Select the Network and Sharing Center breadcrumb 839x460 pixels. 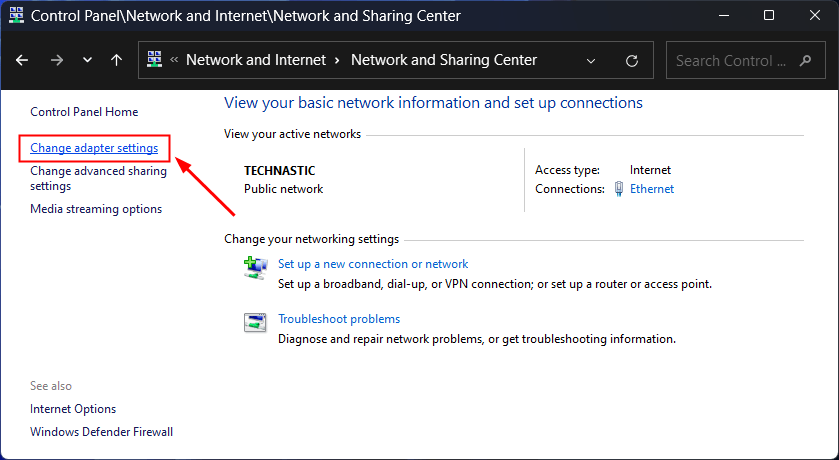pos(444,60)
